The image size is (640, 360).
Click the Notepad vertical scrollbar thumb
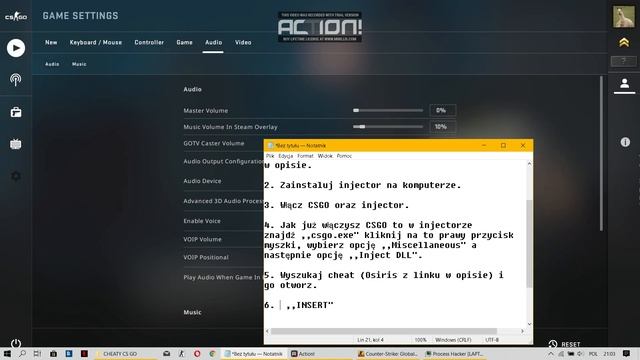(x=529, y=243)
